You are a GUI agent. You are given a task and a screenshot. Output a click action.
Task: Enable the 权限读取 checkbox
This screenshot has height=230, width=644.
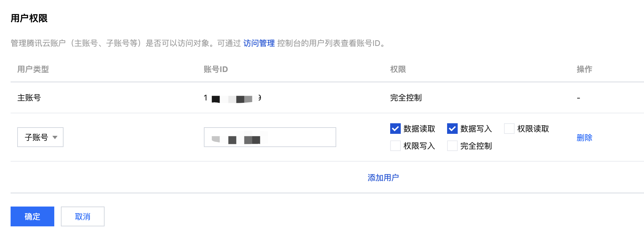coord(509,129)
